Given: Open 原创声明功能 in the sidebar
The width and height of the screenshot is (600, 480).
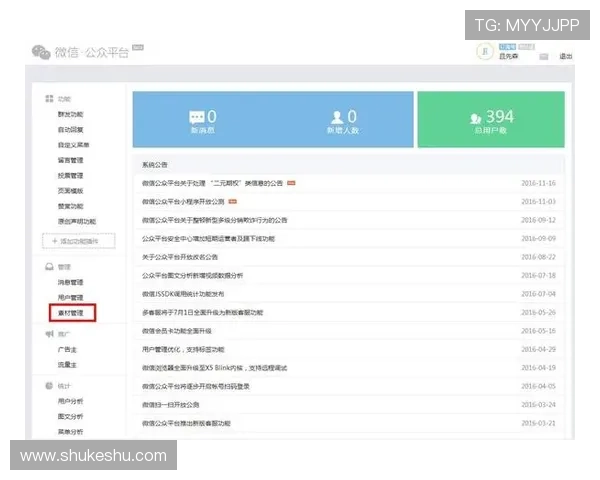Looking at the screenshot, I should pyautogui.click(x=77, y=221).
